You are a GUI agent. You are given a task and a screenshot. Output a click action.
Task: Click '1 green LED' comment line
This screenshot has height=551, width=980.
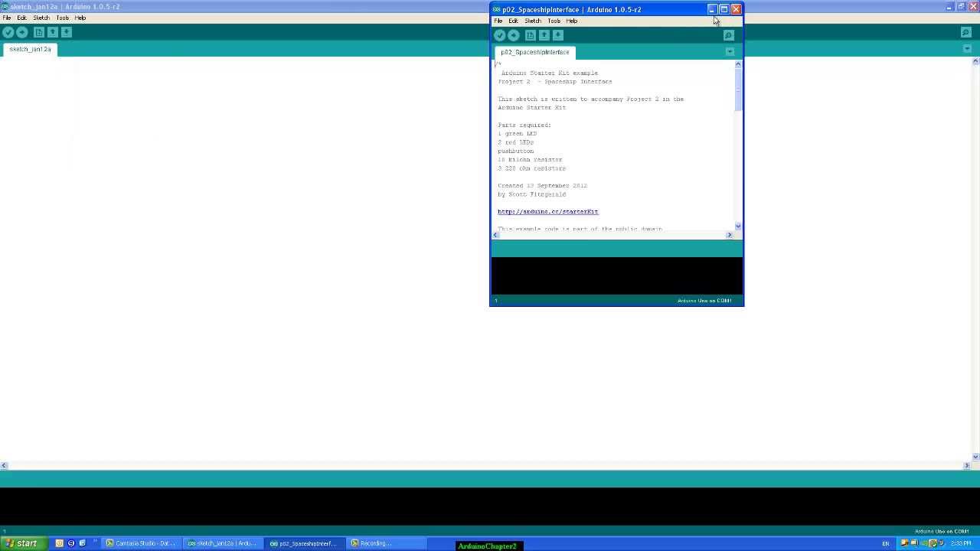518,133
